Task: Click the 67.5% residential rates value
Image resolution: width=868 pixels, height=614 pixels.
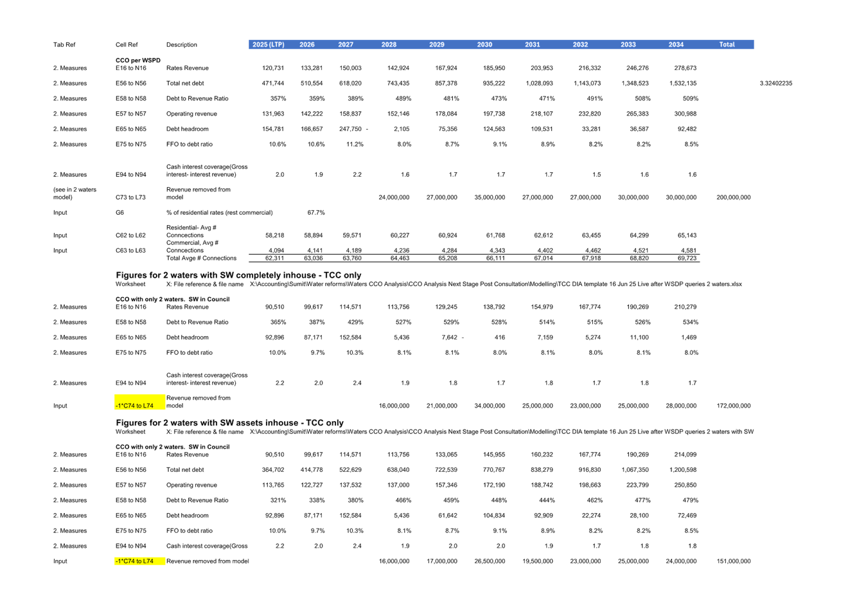Action: [315, 212]
